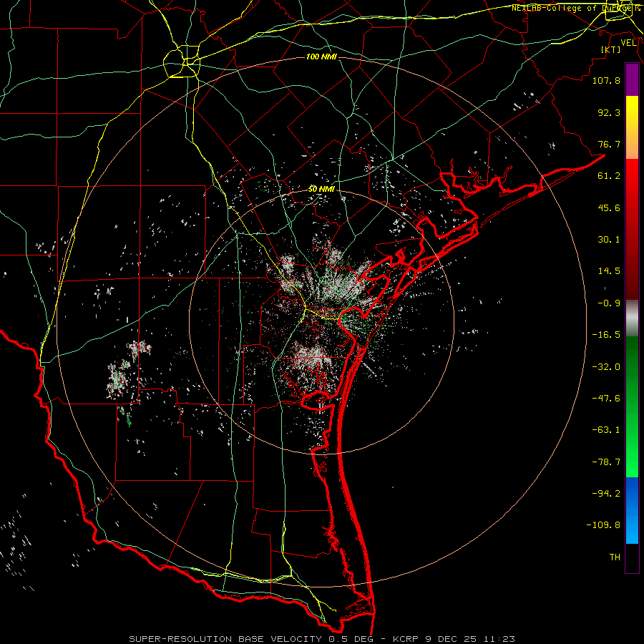The width and height of the screenshot is (644, 644).
Task: Click the -78.7 legend value
Action: pos(606,462)
